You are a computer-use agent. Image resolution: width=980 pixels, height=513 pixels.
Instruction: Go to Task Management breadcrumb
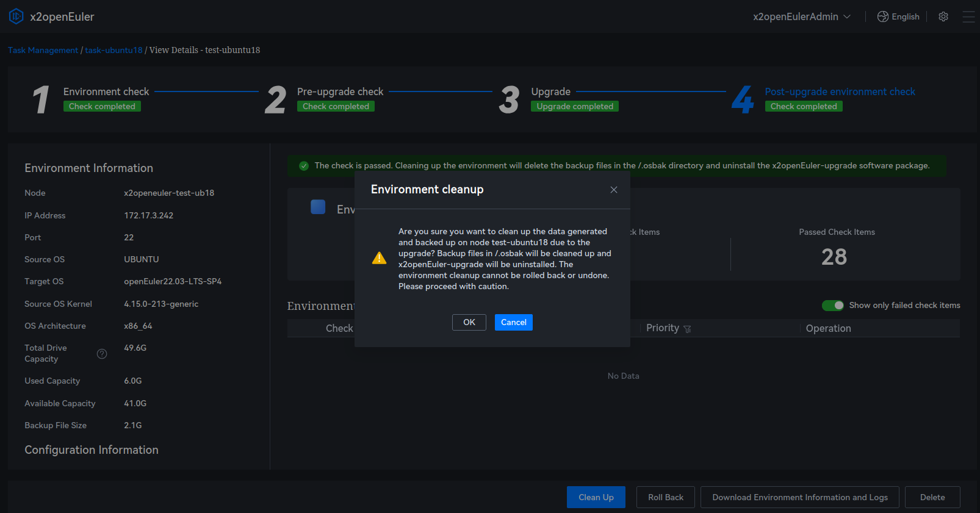coord(43,50)
